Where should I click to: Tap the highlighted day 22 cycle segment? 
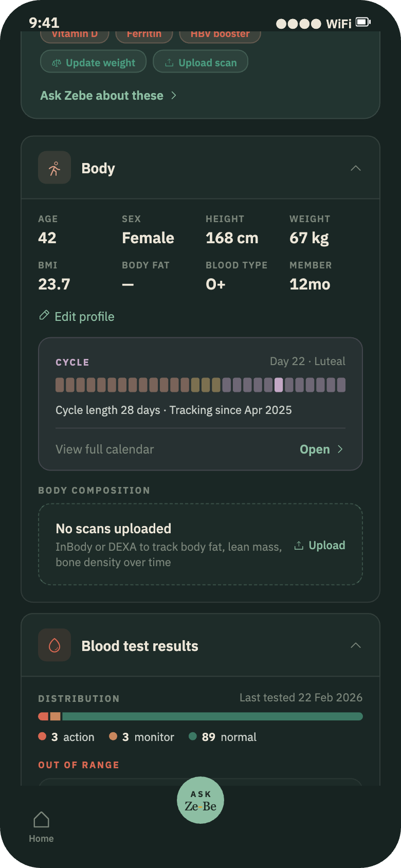click(x=279, y=385)
